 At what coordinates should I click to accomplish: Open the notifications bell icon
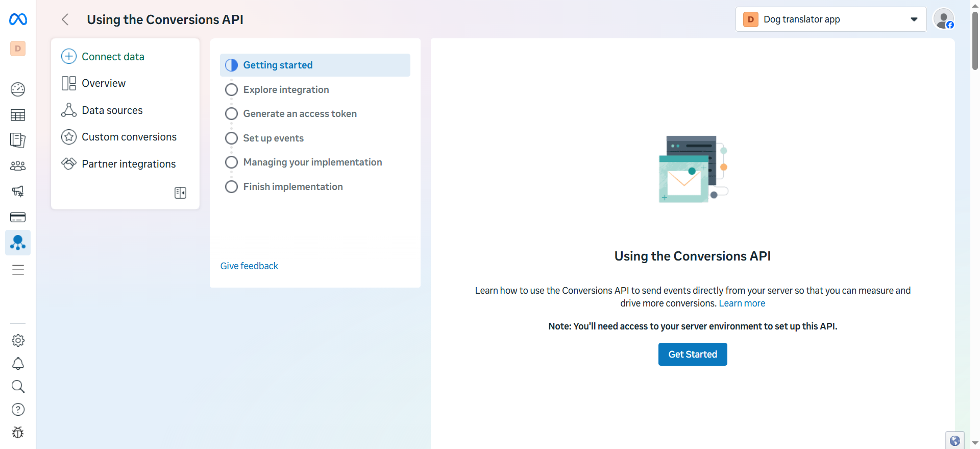tap(18, 363)
